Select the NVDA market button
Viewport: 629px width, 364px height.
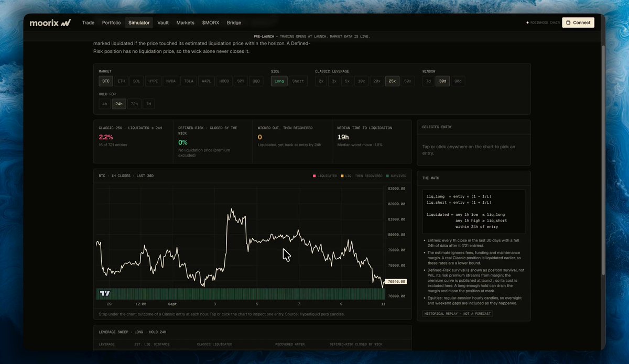click(x=171, y=81)
